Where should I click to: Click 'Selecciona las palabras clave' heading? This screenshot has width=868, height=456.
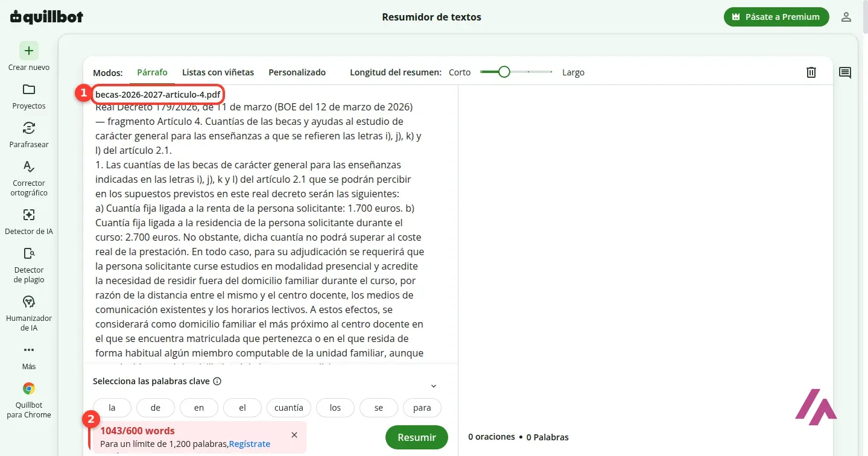coord(151,381)
